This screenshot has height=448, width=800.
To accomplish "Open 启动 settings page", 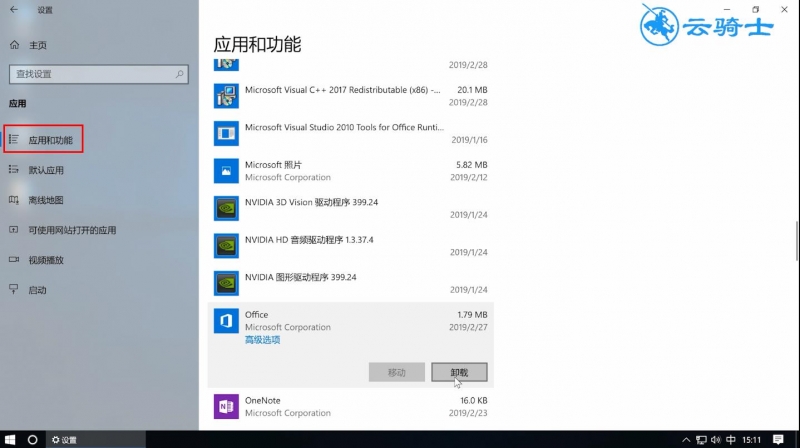I will click(37, 290).
